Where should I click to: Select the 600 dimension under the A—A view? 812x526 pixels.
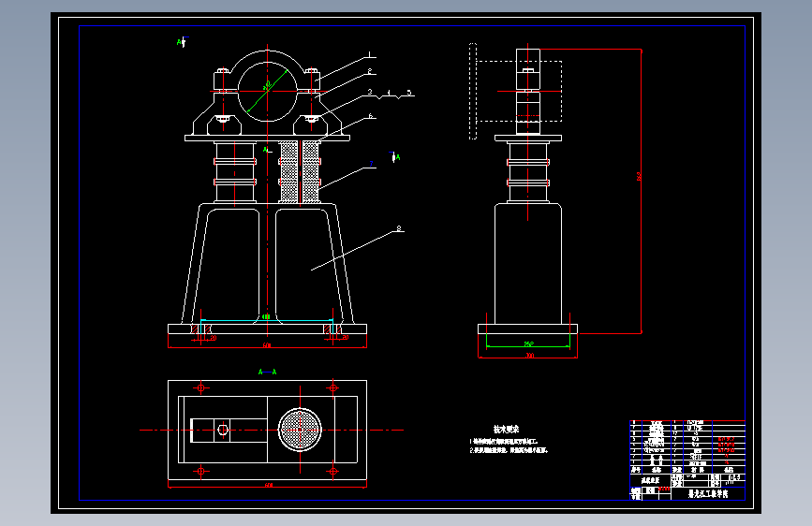point(268,485)
